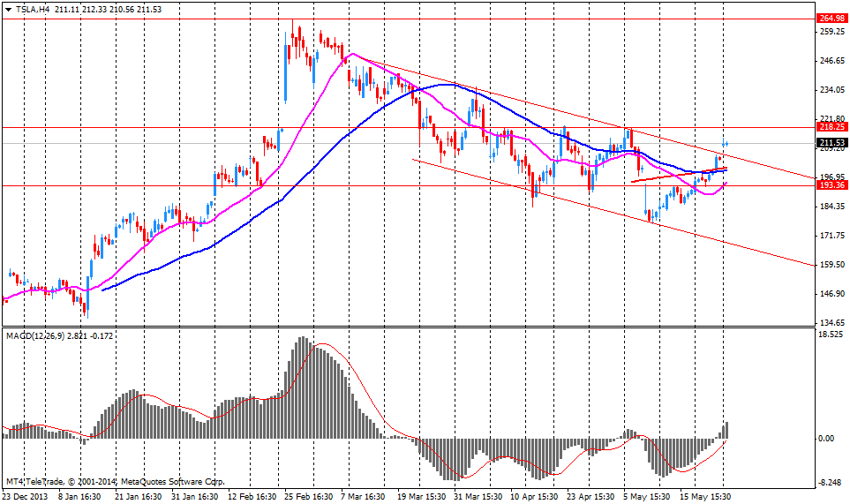
Task: Click the chart menu triangle beside TSLA,H4
Action: (8, 9)
